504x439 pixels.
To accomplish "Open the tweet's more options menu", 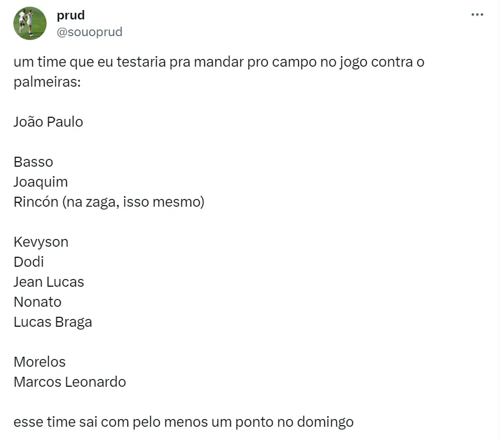I will (x=477, y=15).
